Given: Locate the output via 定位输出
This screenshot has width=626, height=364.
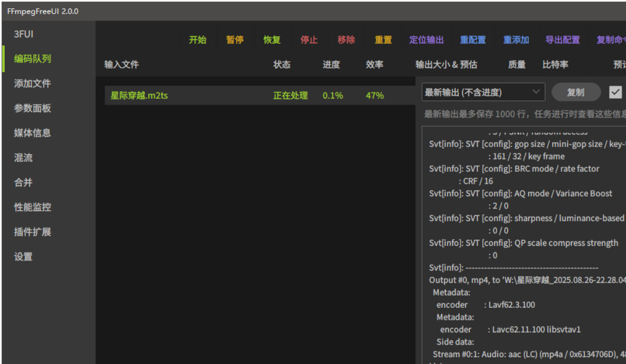Looking at the screenshot, I should coord(426,40).
